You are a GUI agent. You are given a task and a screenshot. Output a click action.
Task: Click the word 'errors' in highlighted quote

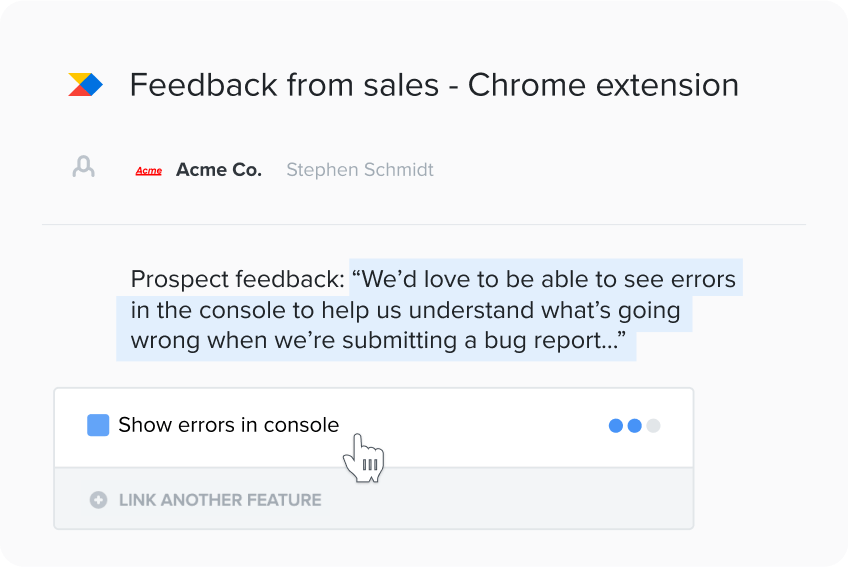click(703, 280)
